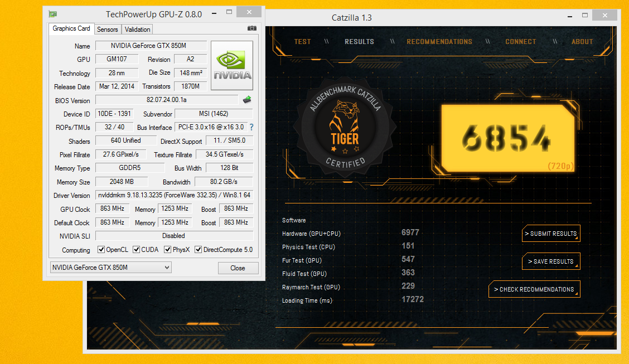Open the ABOUT section in Catzilla
This screenshot has height=364, width=629.
[x=582, y=42]
